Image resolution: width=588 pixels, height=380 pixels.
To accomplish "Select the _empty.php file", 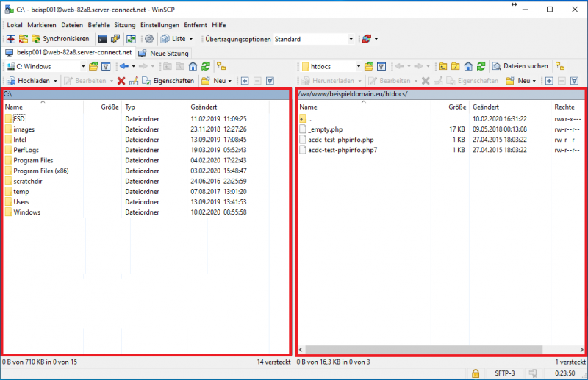I will point(325,129).
